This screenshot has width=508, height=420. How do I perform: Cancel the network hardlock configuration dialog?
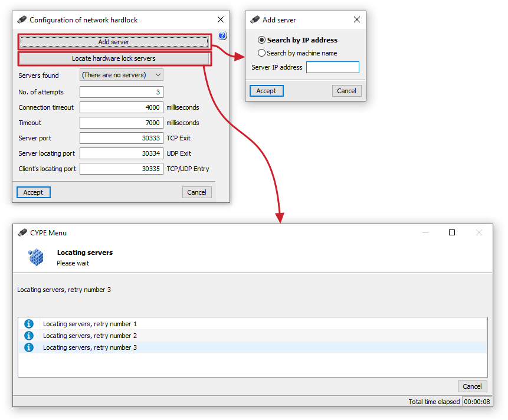[x=196, y=192]
